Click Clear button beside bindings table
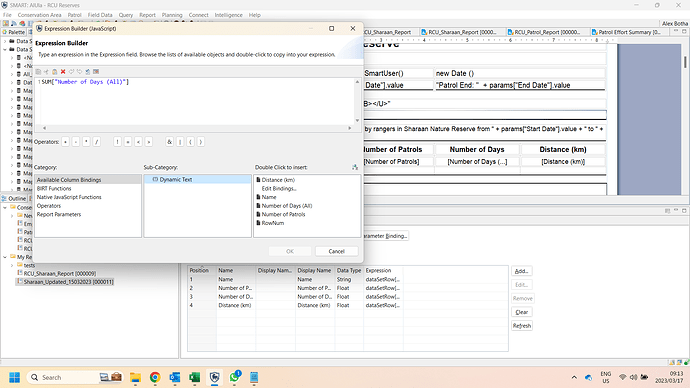This screenshot has width=690, height=388. pos(521,312)
